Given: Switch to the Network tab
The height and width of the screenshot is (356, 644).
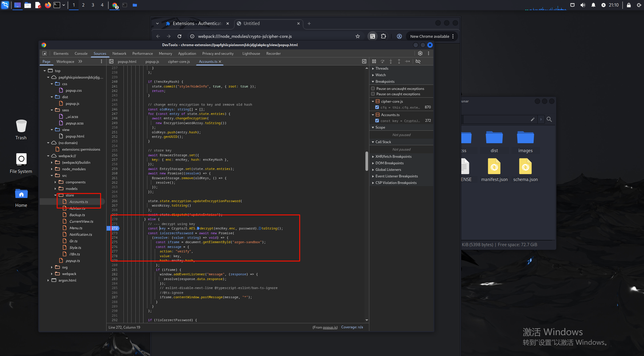Looking at the screenshot, I should coord(119,54).
